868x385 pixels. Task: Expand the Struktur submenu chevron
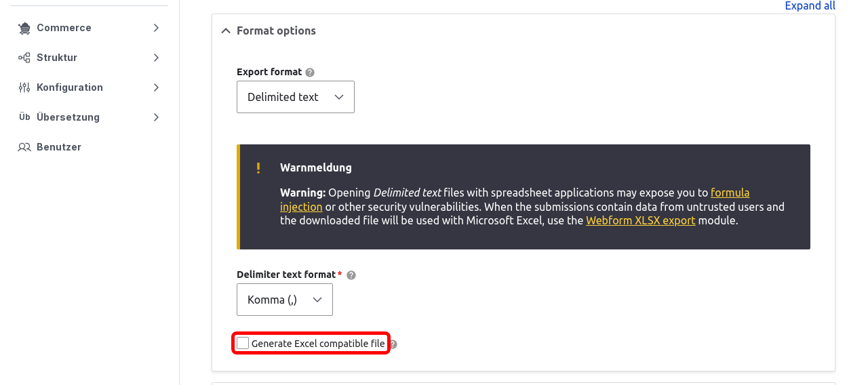point(157,58)
